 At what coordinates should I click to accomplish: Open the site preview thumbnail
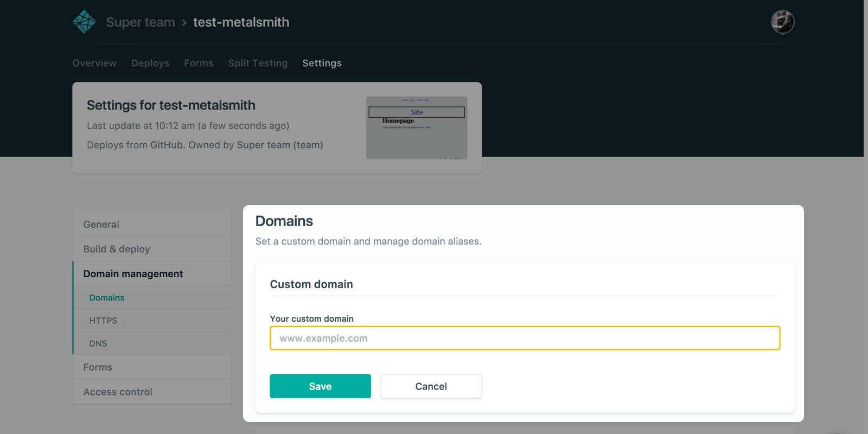(x=416, y=127)
